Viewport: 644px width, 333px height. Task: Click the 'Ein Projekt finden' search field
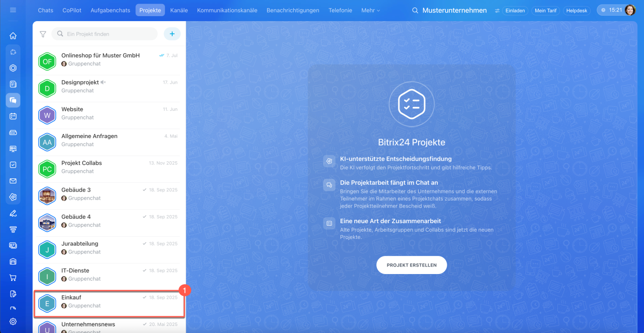point(105,34)
